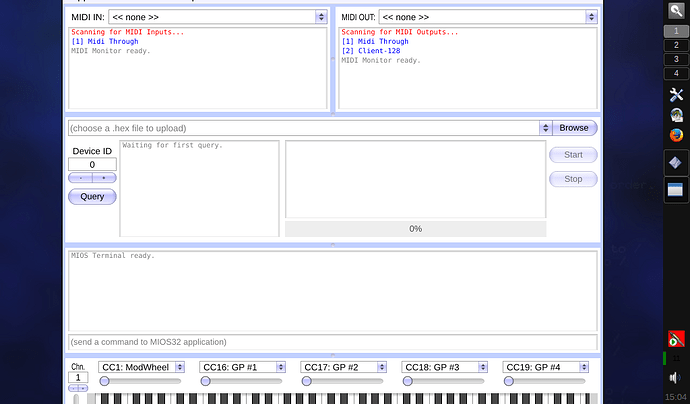The image size is (690, 404).
Task: Increase the Device ID with the plus button
Action: point(104,178)
